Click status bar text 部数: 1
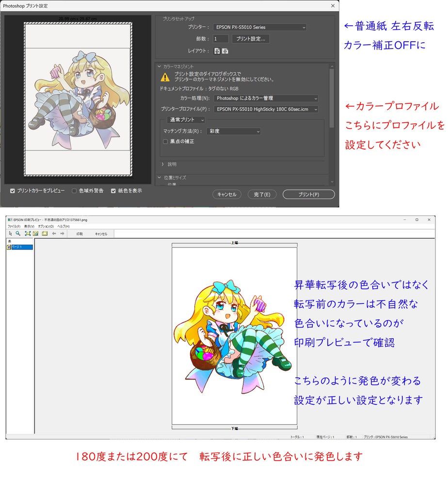 tap(352, 437)
